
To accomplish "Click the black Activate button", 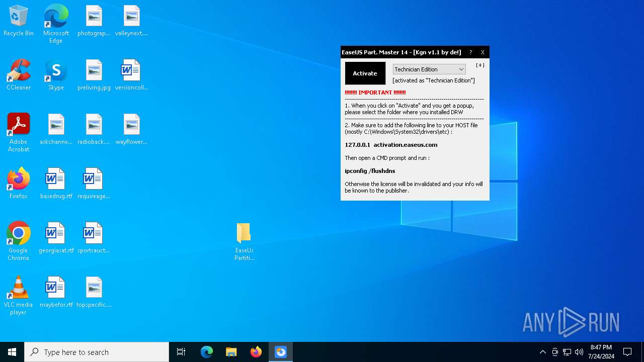I will point(365,73).
